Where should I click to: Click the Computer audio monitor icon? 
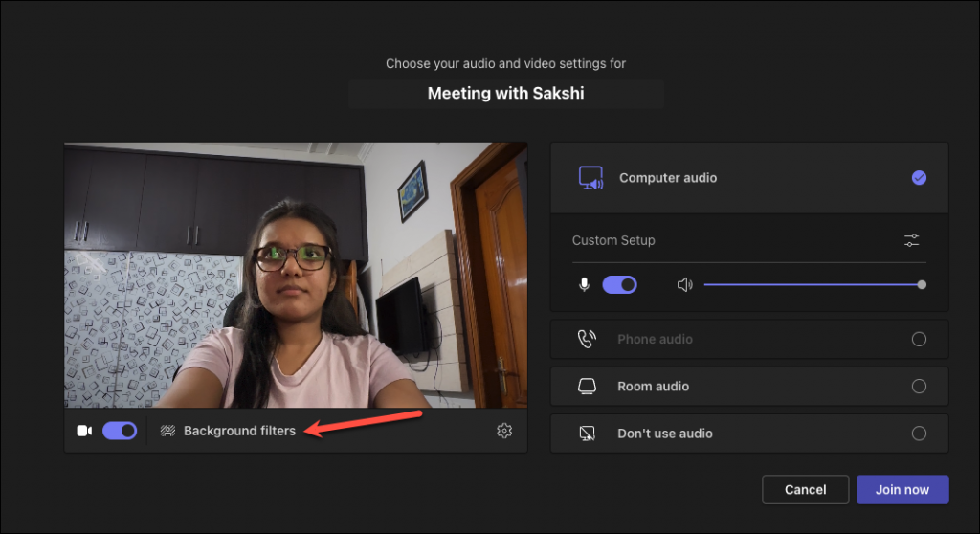[590, 178]
